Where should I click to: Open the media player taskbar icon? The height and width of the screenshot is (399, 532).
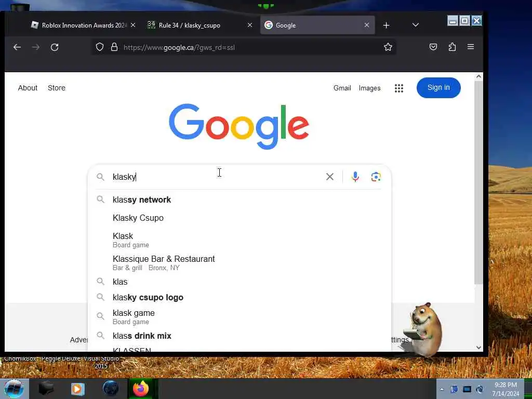pos(78,389)
